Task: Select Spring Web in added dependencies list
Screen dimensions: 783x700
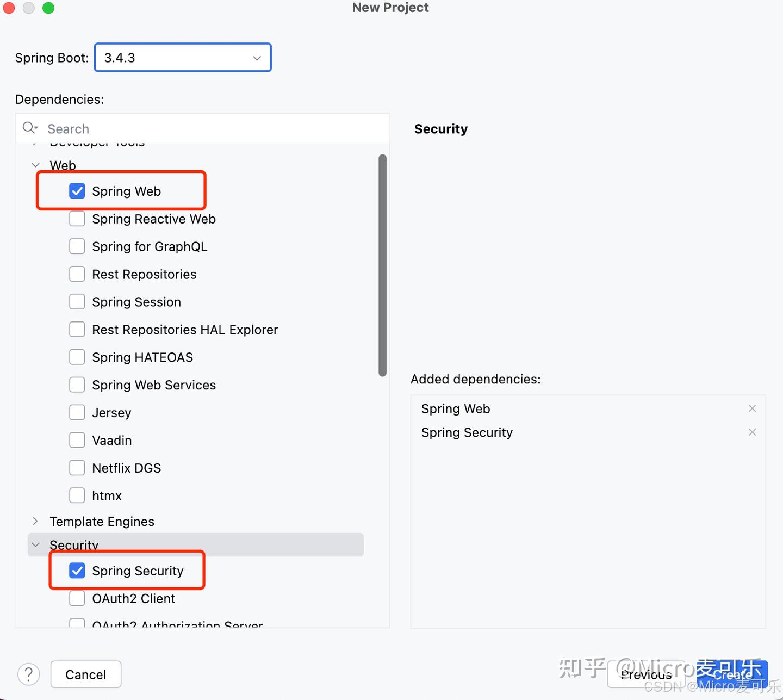Action: (x=456, y=409)
